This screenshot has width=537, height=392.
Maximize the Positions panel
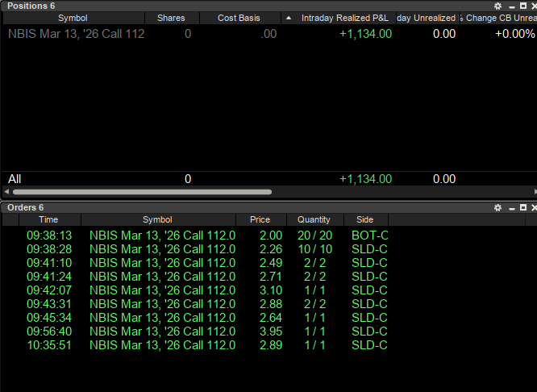coord(523,6)
